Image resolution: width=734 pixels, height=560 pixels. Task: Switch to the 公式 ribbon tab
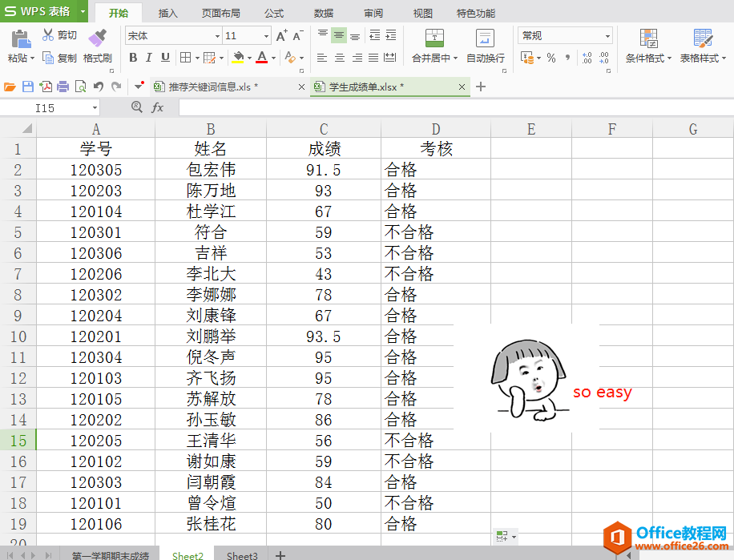point(274,13)
